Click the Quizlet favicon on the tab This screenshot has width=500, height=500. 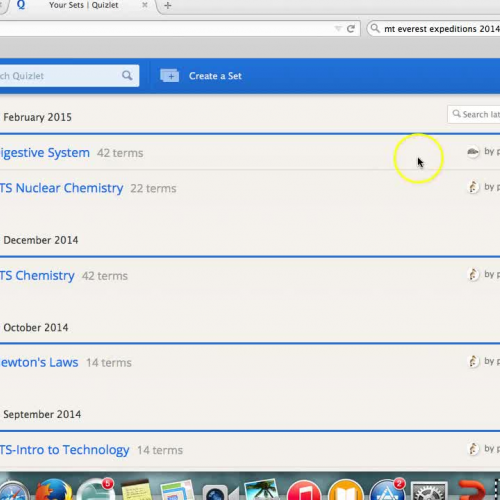[21, 5]
